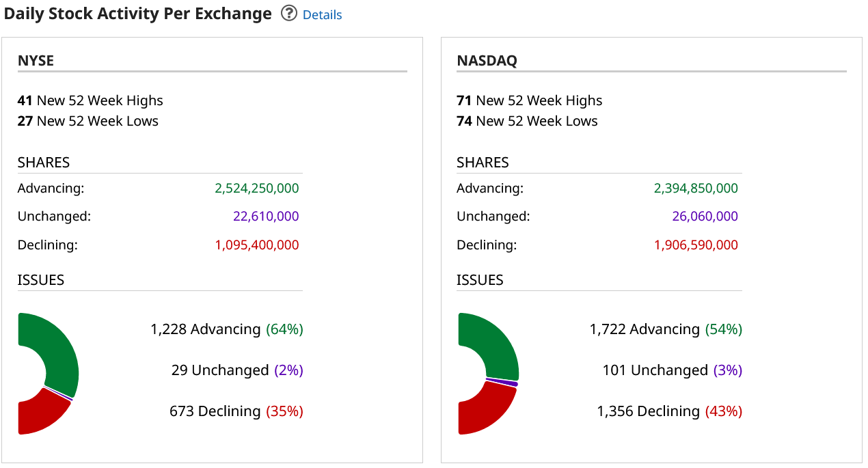This screenshot has width=868, height=468.
Task: Click NYSE unchanged shares value 22,610,000
Action: 265,217
